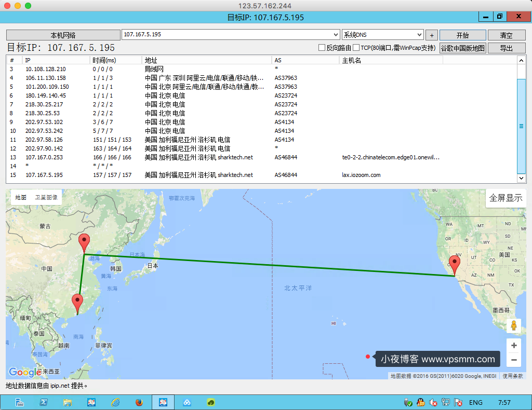Click the network status tray icon

pos(445,403)
